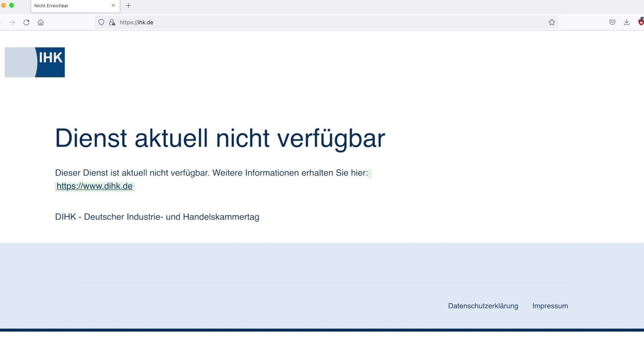Open the Datenschutzerklärung footer link

pyautogui.click(x=483, y=306)
